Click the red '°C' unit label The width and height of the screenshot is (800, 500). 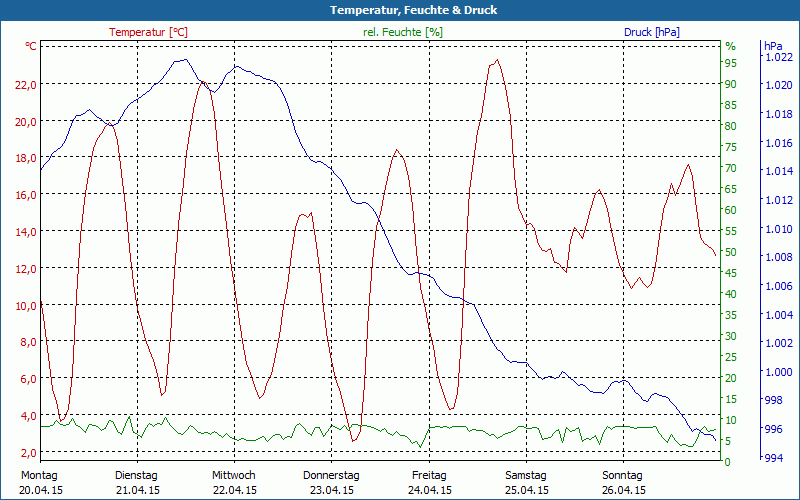(31, 46)
